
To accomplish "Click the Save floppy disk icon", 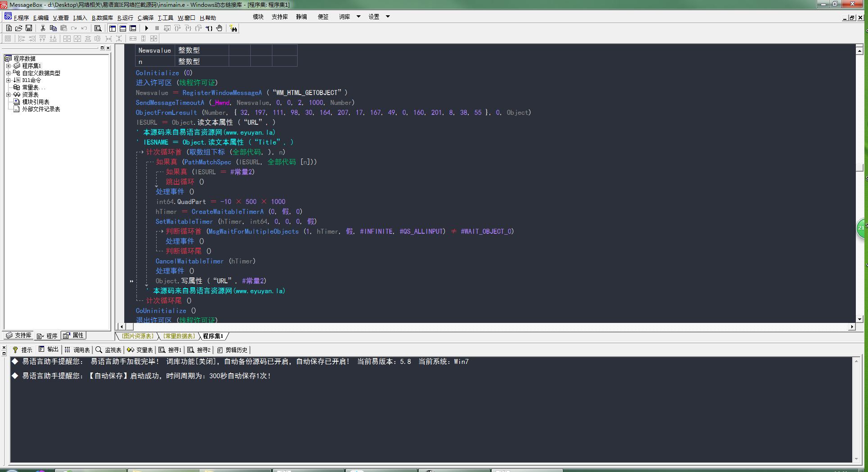I will (29, 28).
